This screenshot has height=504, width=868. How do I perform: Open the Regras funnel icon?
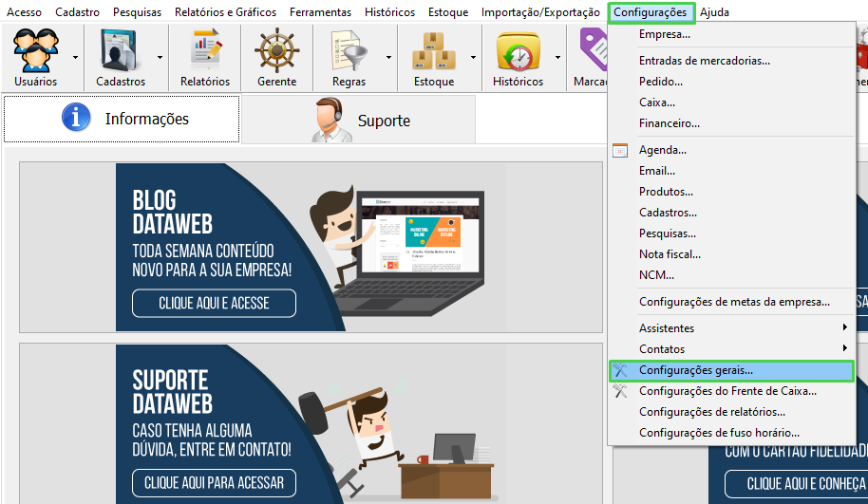[x=349, y=51]
